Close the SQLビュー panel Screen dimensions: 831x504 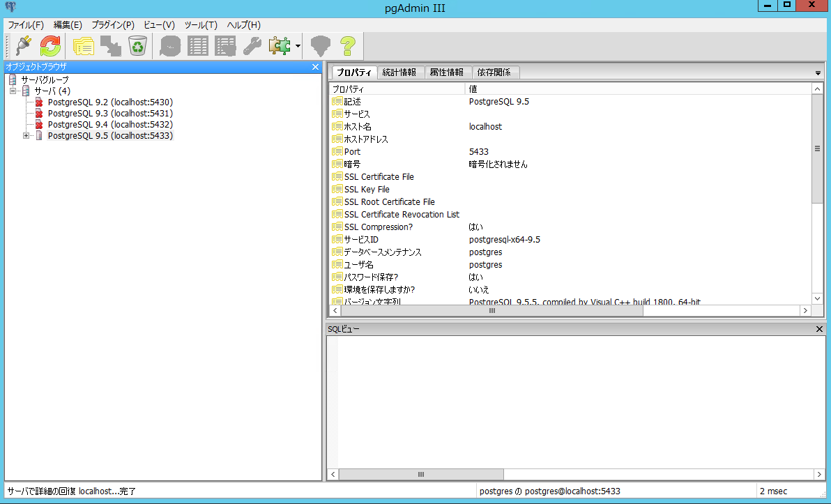pos(819,328)
